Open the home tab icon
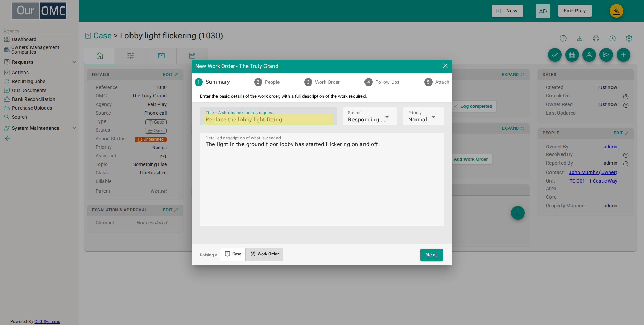 (x=100, y=56)
